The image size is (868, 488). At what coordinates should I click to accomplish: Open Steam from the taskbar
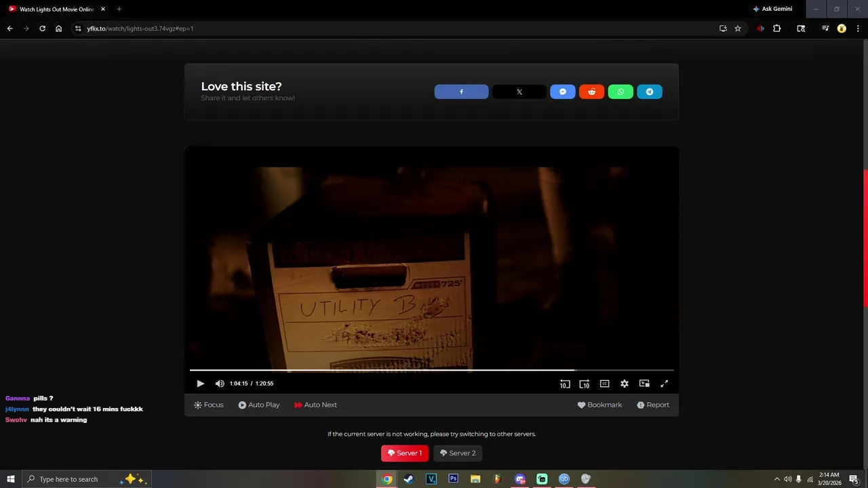pyautogui.click(x=409, y=479)
